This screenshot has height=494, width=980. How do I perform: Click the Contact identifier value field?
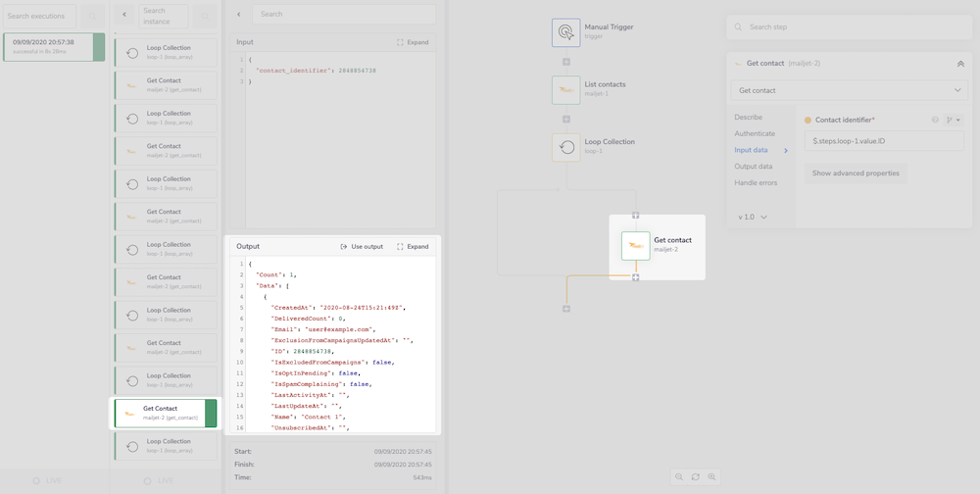(883, 141)
